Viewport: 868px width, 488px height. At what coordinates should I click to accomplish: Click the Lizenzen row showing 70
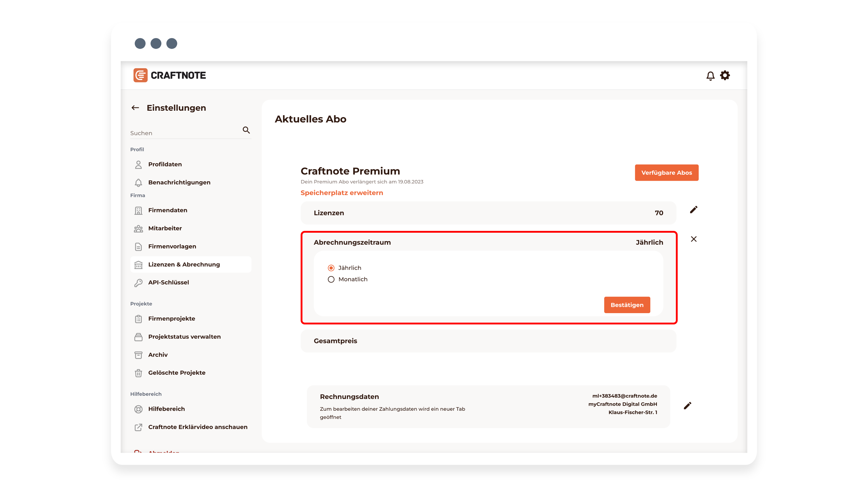click(488, 213)
